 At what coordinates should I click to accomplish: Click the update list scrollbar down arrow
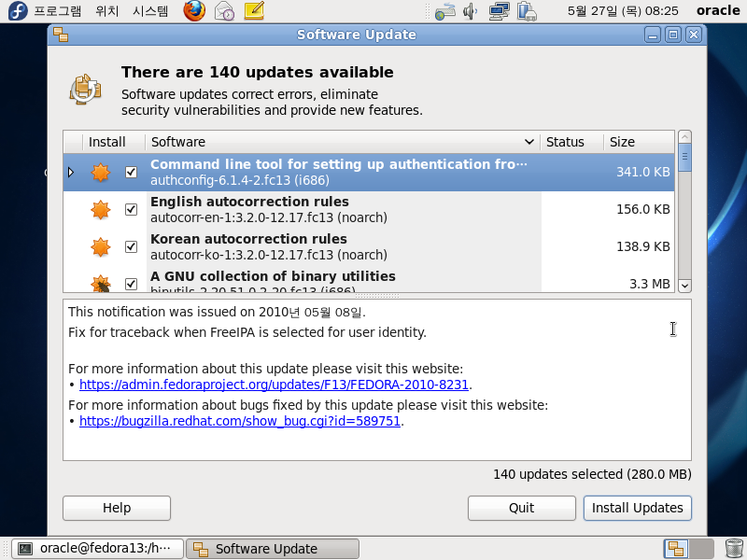click(684, 286)
